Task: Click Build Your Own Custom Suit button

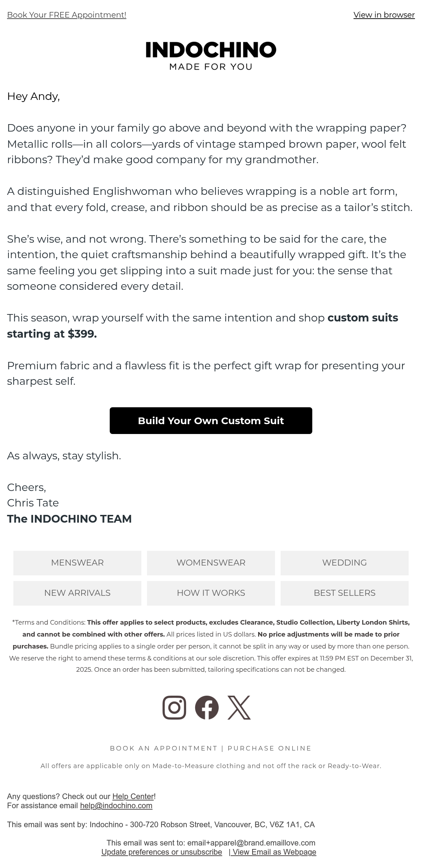Action: [211, 421]
